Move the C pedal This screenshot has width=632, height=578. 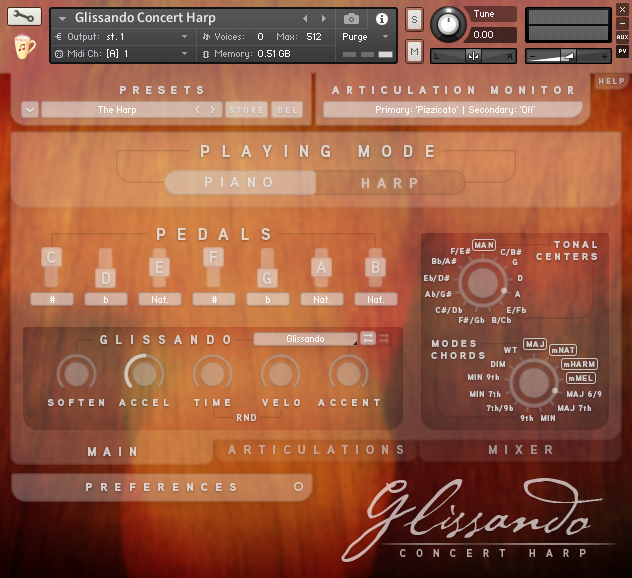[51, 257]
